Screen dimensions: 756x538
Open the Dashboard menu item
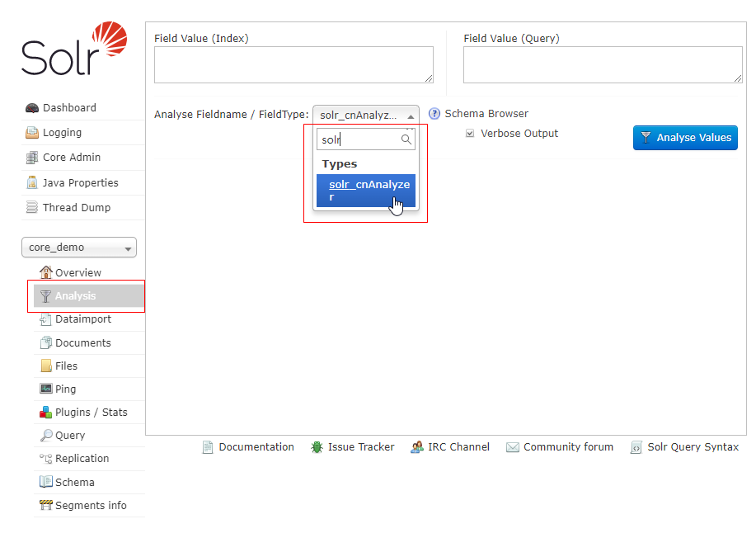coord(69,108)
